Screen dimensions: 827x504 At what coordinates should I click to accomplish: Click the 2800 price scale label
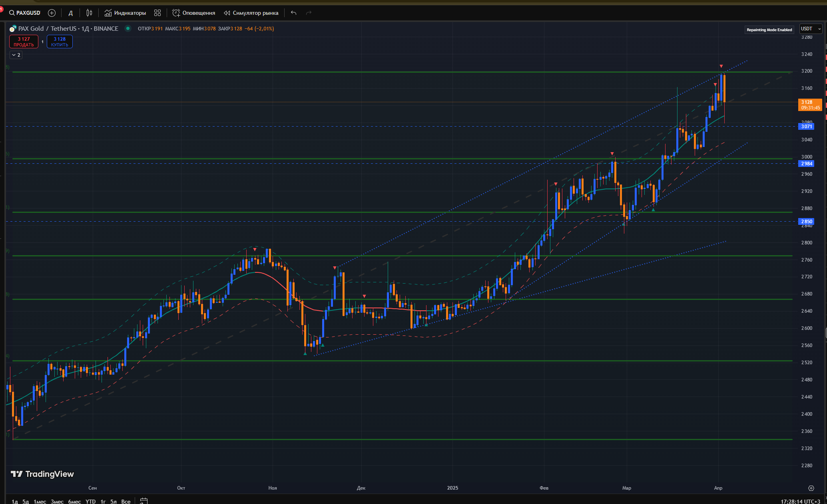pos(807,243)
